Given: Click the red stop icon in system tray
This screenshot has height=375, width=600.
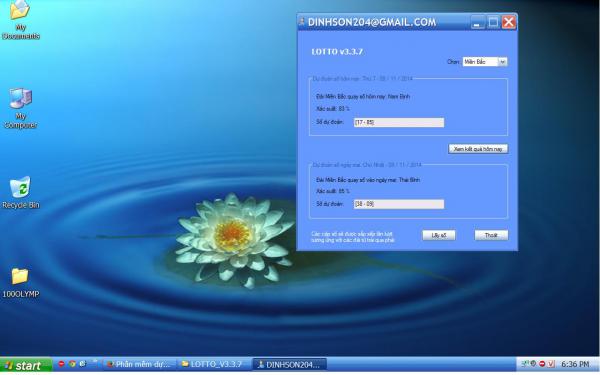Looking at the screenshot, I should pyautogui.click(x=542, y=364).
